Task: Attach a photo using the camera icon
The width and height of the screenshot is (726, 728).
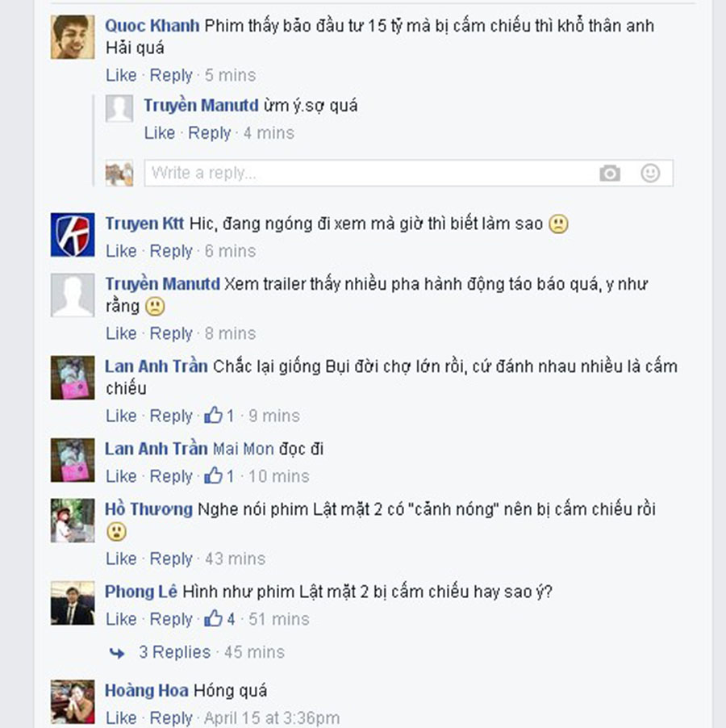Action: (x=610, y=174)
